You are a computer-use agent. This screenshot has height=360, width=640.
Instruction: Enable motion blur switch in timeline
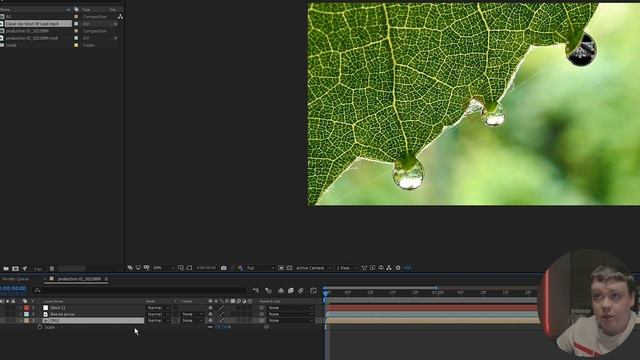tap(301, 291)
